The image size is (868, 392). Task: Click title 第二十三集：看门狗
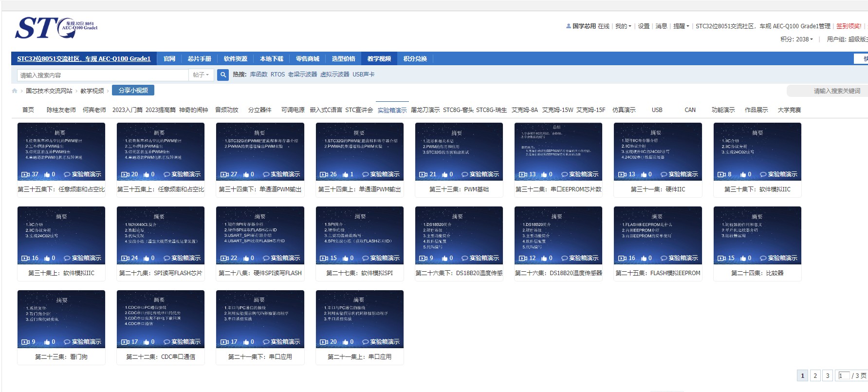pos(61,357)
